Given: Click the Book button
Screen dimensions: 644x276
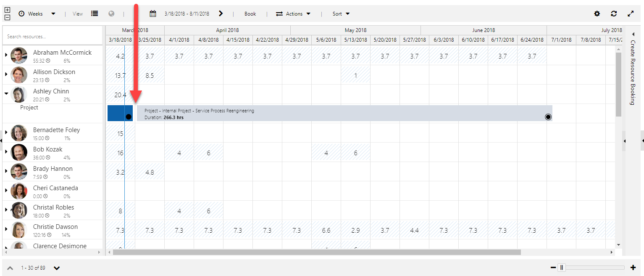Looking at the screenshot, I should (x=250, y=13).
